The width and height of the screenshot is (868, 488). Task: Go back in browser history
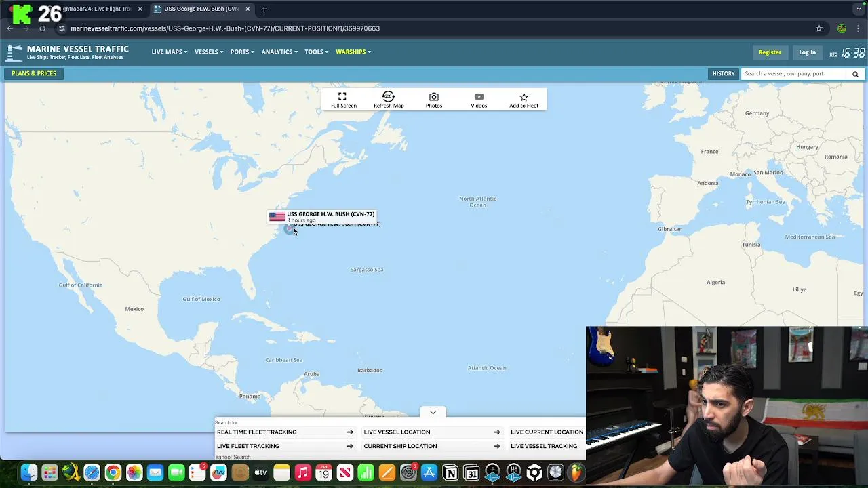(x=10, y=28)
